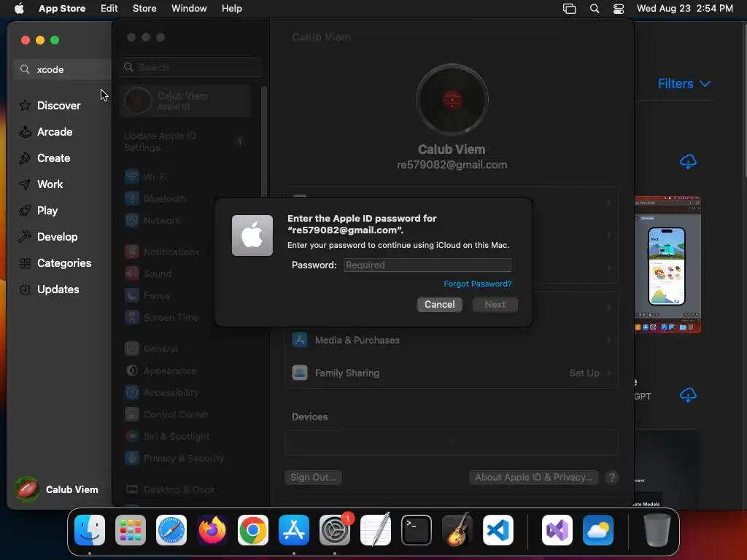This screenshot has height=560, width=747.
Task: Open Trash in the Dock
Action: coord(657,530)
